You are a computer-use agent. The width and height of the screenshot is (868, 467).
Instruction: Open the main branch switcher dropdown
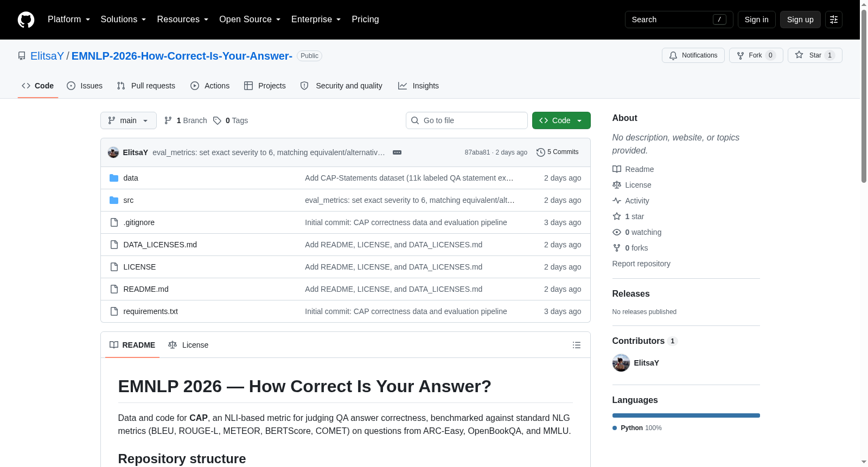129,120
